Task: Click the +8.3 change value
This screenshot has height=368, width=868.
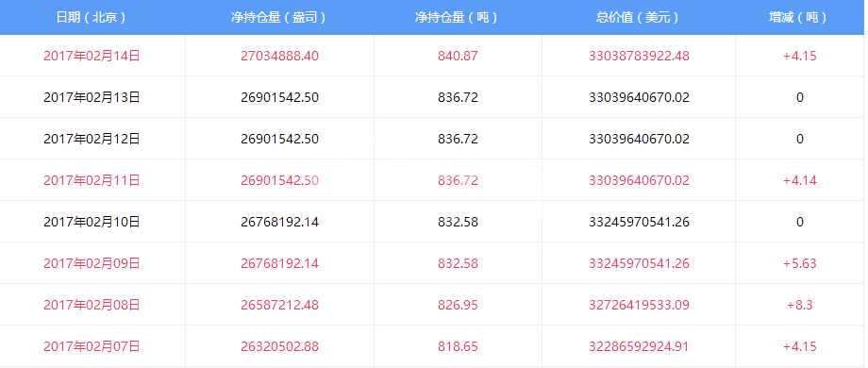Action: point(800,305)
